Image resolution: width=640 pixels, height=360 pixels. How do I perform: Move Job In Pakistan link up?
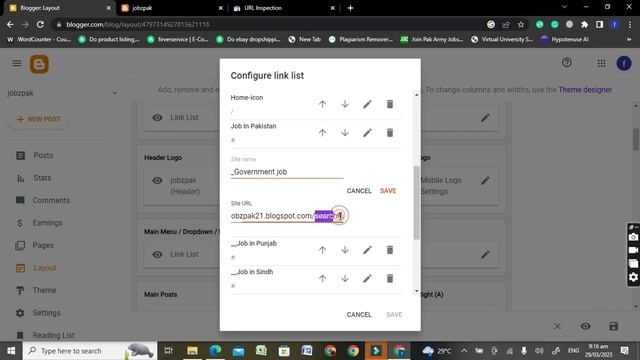click(322, 133)
